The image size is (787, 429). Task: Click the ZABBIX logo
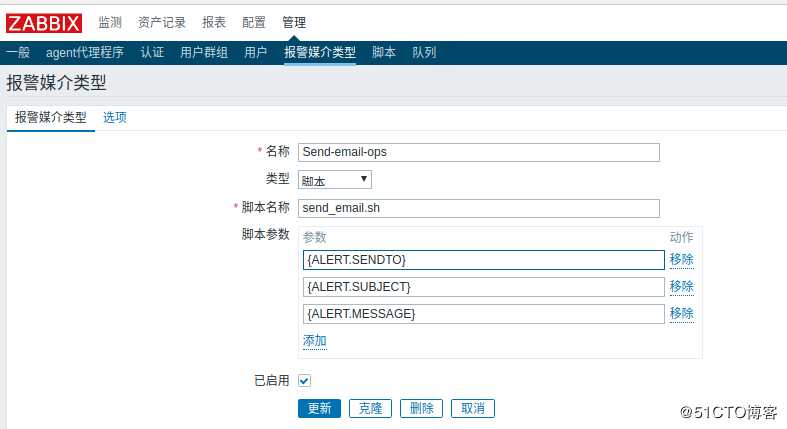pos(45,22)
